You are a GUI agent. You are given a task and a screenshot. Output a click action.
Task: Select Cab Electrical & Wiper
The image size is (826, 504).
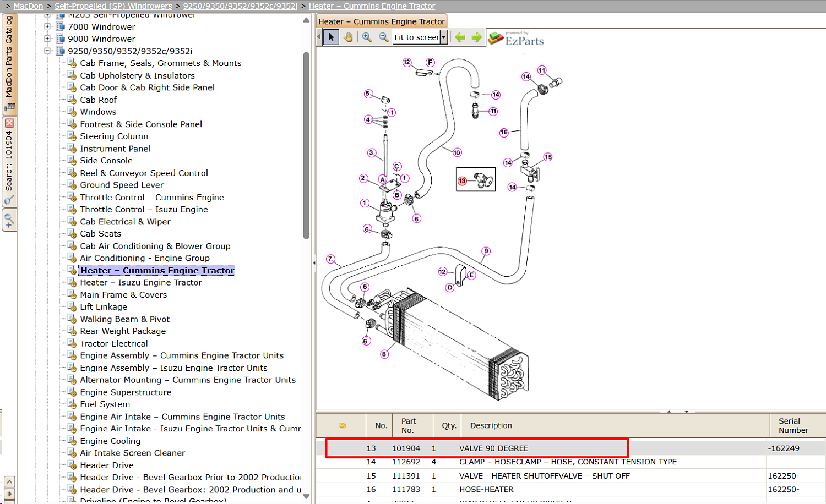coord(125,222)
